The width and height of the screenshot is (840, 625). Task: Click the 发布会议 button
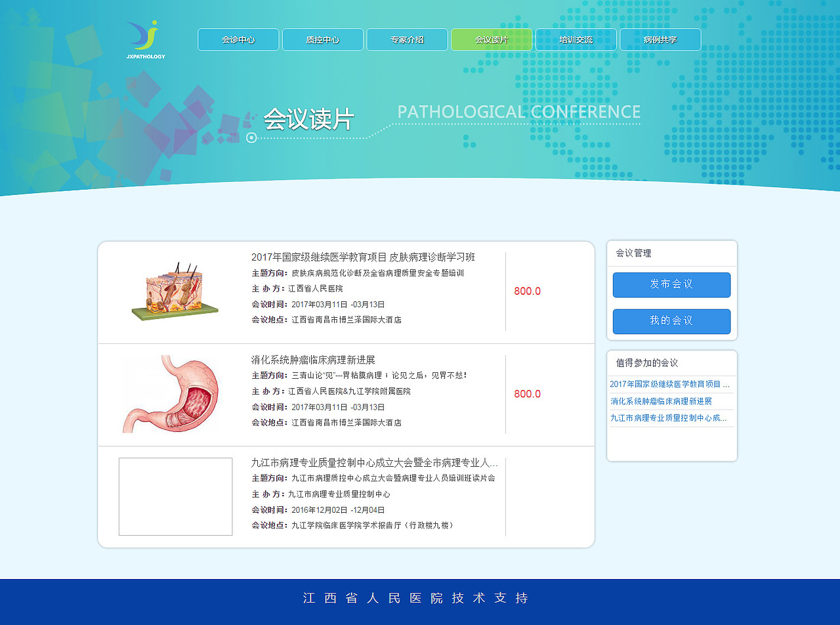click(671, 285)
